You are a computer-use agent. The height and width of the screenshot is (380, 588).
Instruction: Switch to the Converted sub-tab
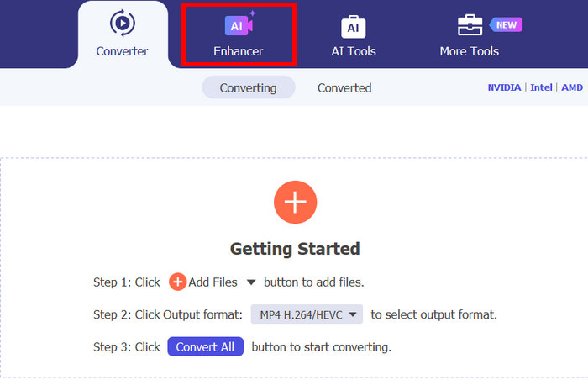(344, 87)
